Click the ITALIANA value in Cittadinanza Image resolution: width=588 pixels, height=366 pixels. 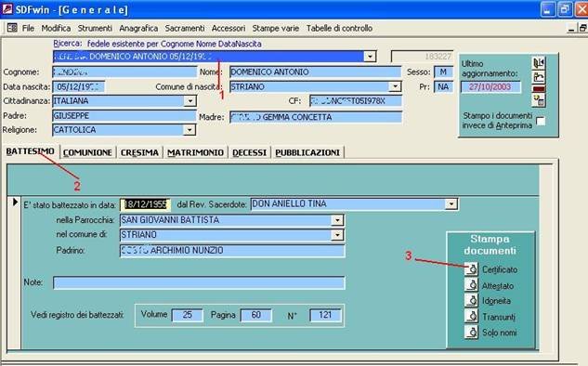pos(72,101)
